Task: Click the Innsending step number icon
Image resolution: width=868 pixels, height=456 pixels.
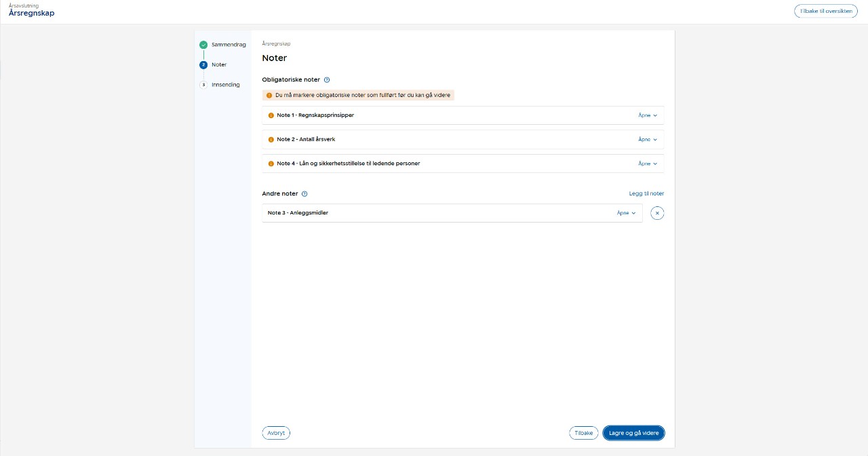Action: coord(203,85)
